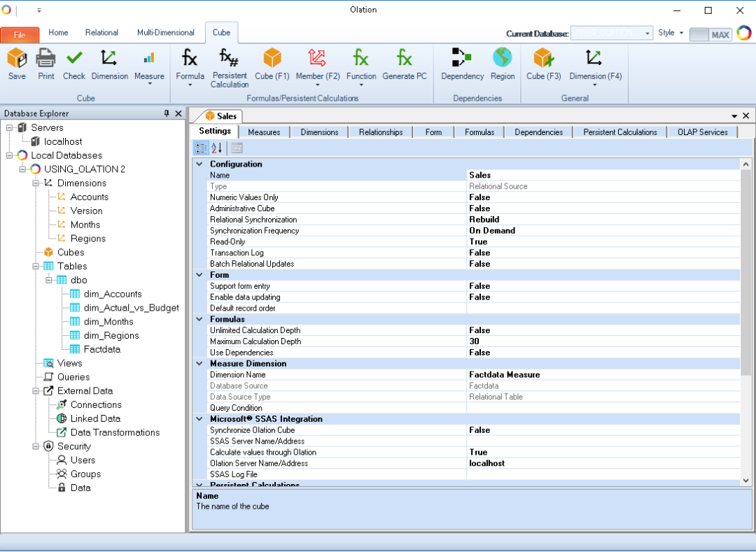Open the Formulas tab
756x552 pixels.
[x=479, y=132]
